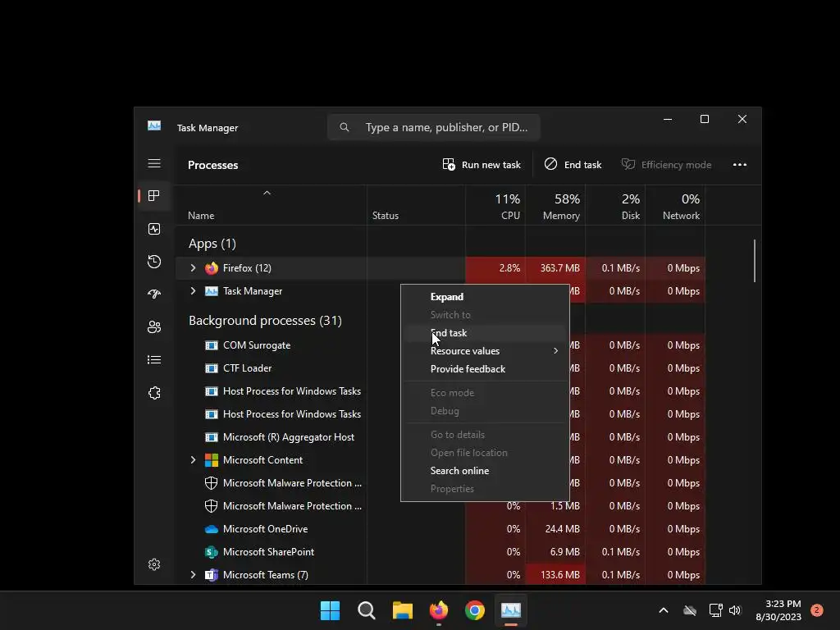Screen dimensions: 840x630
Task: Click the process search input field
Action: [x=433, y=127]
